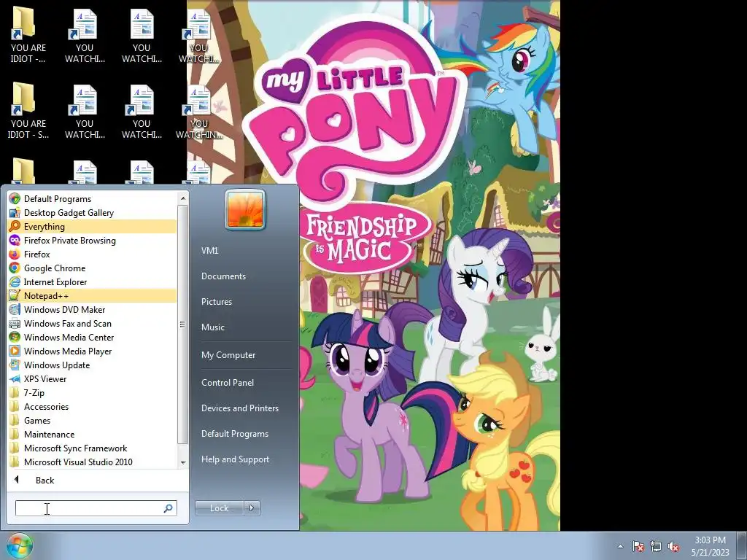747x560 pixels.
Task: Open shutdown options arrow next to Lock
Action: click(x=252, y=508)
